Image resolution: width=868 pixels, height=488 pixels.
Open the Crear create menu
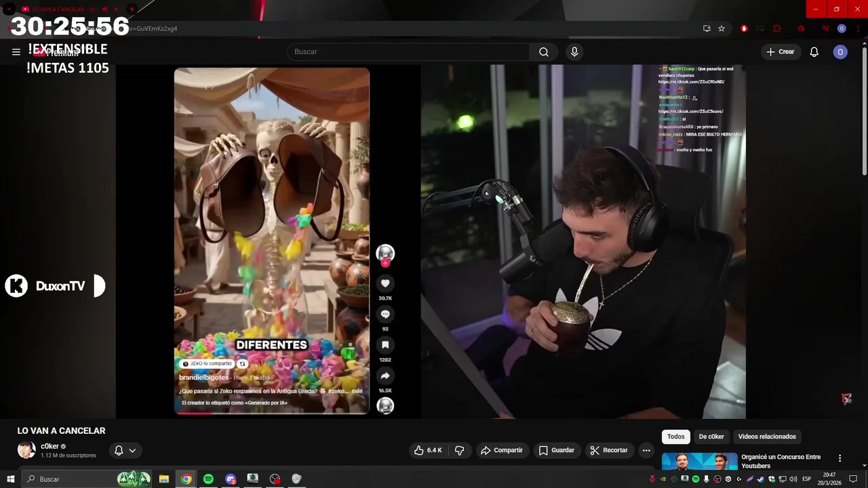point(780,52)
